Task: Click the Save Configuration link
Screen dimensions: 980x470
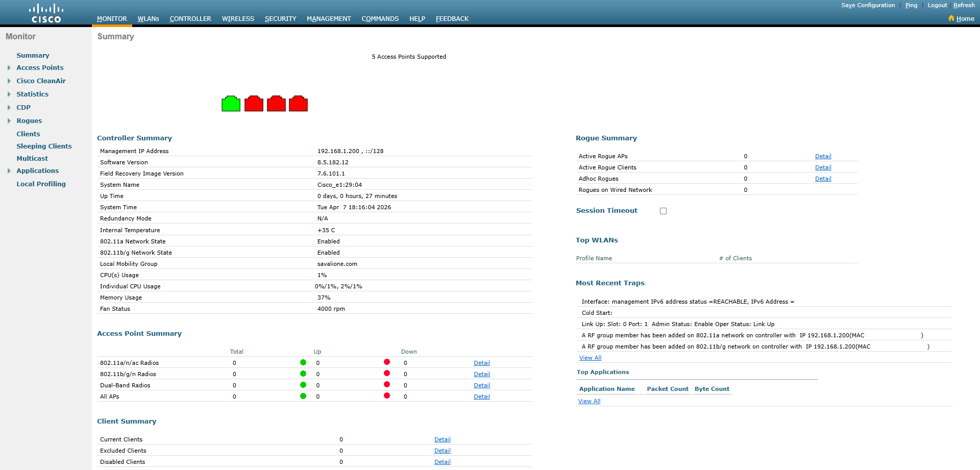Action: click(868, 5)
